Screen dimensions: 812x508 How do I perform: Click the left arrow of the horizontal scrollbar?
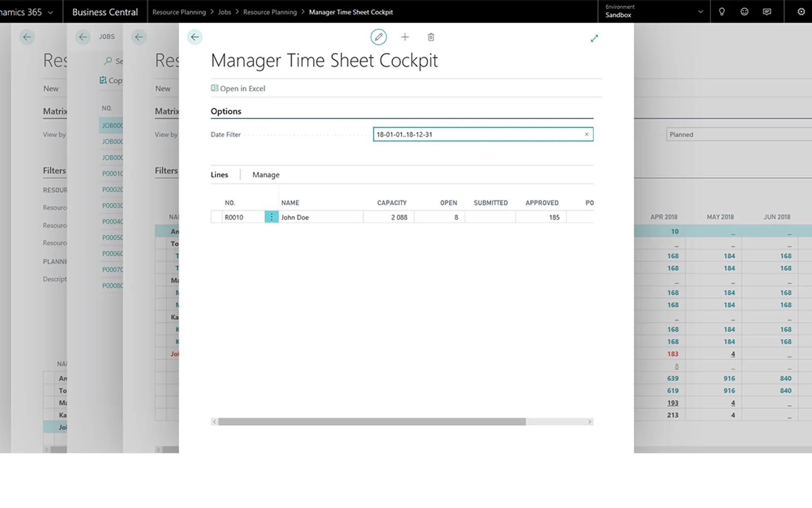click(x=215, y=422)
